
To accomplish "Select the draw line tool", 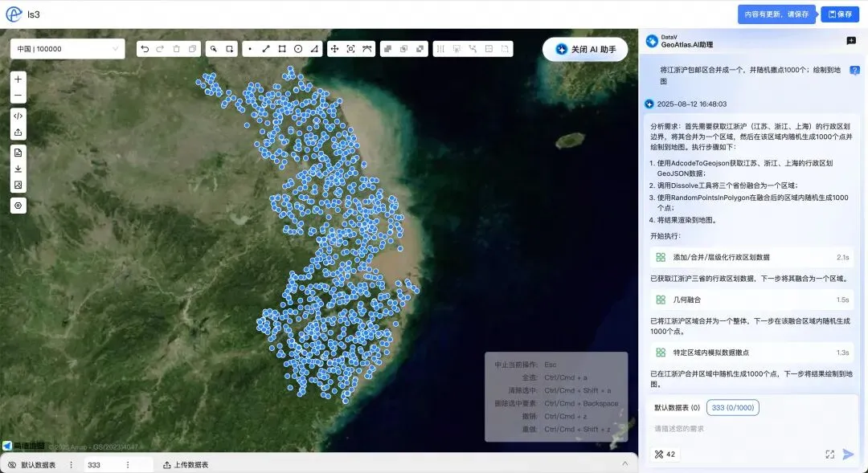I will [266, 49].
